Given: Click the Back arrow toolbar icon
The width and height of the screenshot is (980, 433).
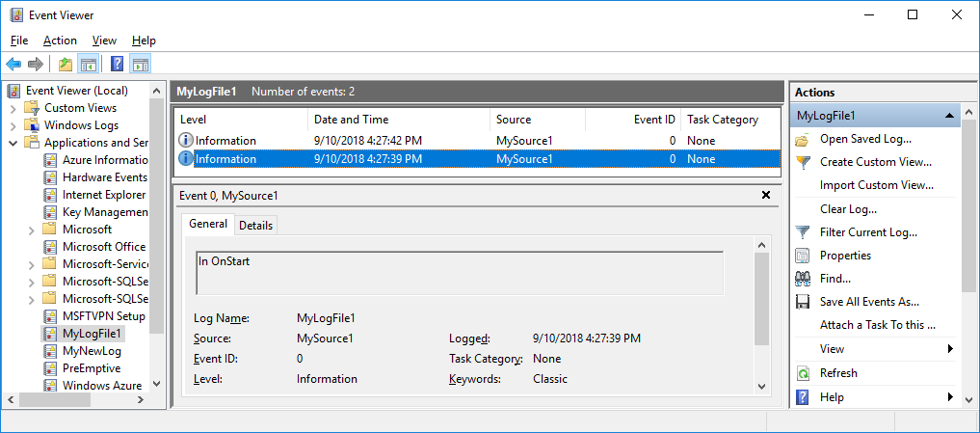Looking at the screenshot, I should [x=13, y=64].
